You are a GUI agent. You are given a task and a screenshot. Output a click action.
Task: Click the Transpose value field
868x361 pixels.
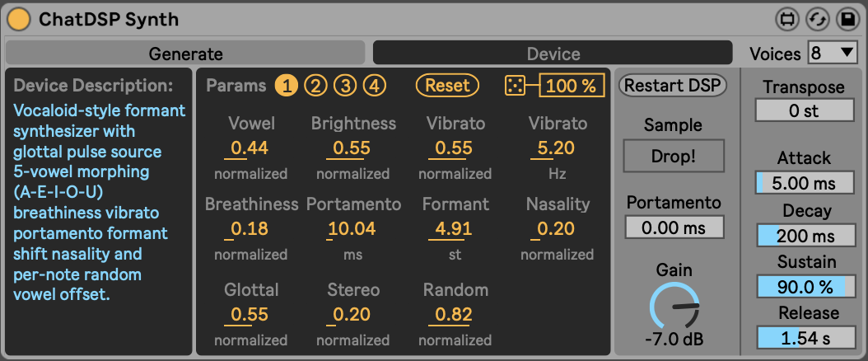pos(805,110)
